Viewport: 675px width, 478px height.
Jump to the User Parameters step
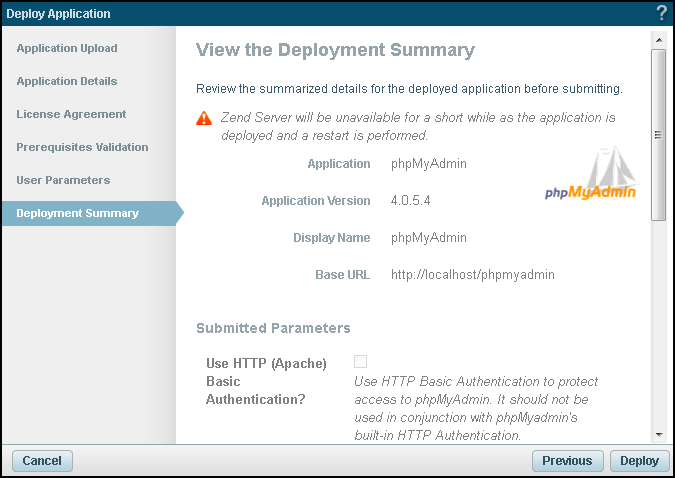point(63,180)
